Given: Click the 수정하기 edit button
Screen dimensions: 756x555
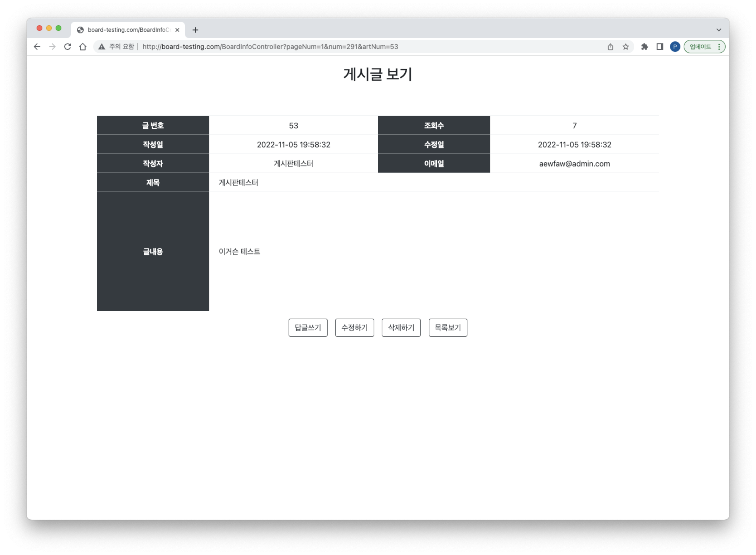Looking at the screenshot, I should coord(354,328).
